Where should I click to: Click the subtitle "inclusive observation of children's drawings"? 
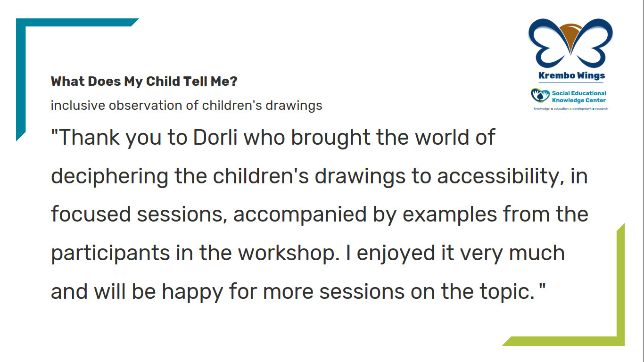[x=187, y=105]
